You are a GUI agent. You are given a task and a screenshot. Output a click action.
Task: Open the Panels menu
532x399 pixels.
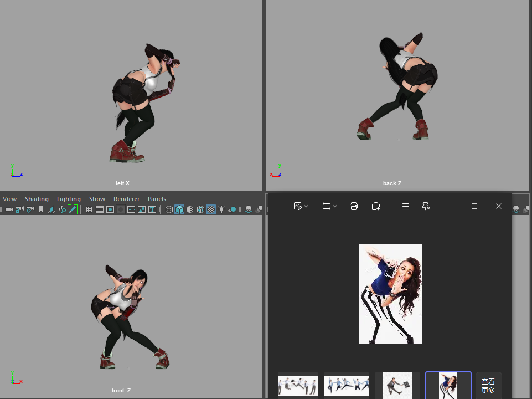(x=157, y=199)
